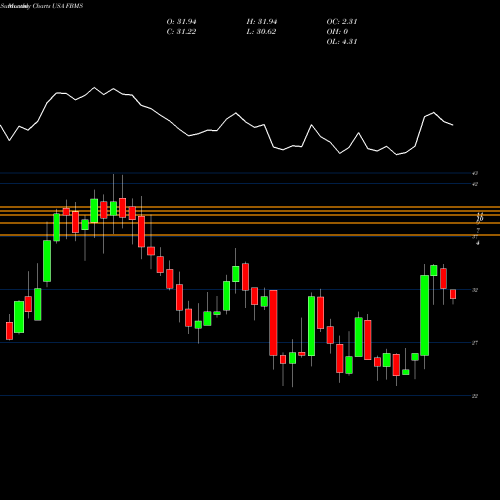Click the tallest green candle near the chart's right end

[x=424, y=315]
